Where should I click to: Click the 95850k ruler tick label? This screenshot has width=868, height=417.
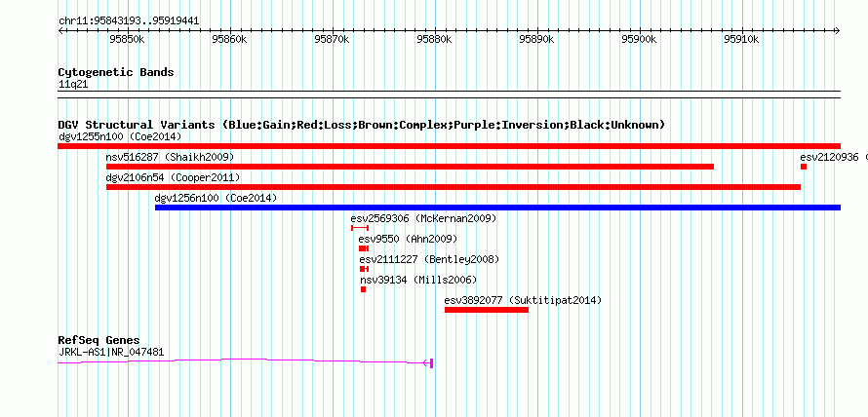coord(128,39)
